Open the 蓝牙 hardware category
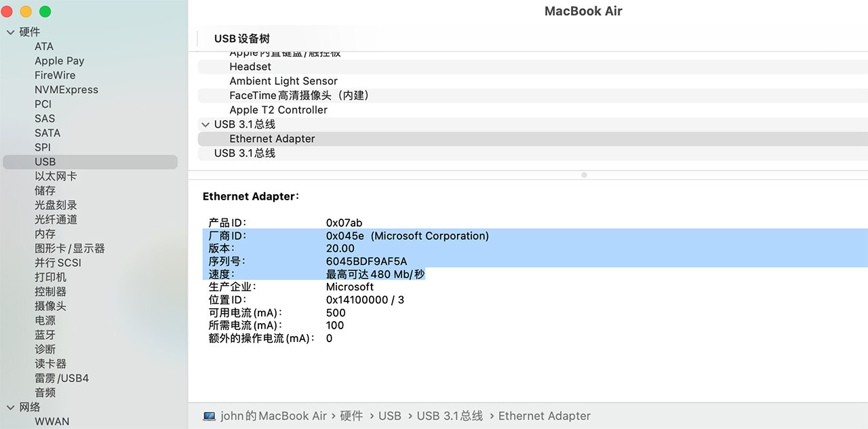 click(x=45, y=335)
